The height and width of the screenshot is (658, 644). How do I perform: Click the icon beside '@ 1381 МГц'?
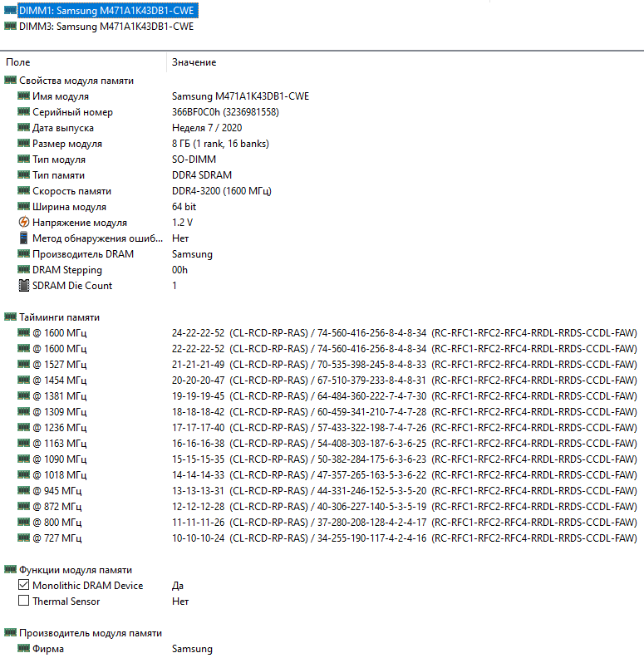[23, 395]
